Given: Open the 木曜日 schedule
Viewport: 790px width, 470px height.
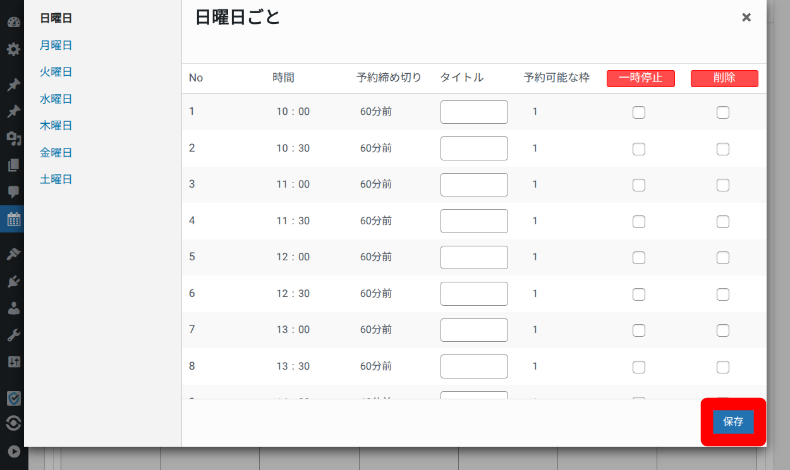Looking at the screenshot, I should 56,125.
